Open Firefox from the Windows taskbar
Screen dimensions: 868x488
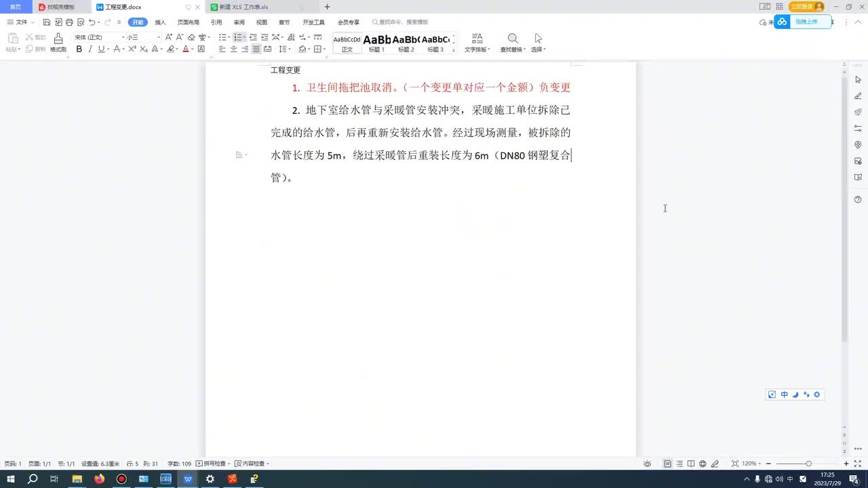(100, 479)
